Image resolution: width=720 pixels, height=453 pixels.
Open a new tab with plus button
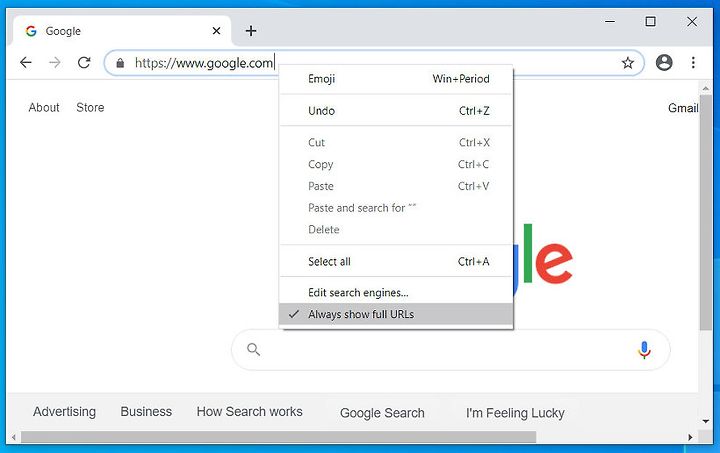point(251,31)
